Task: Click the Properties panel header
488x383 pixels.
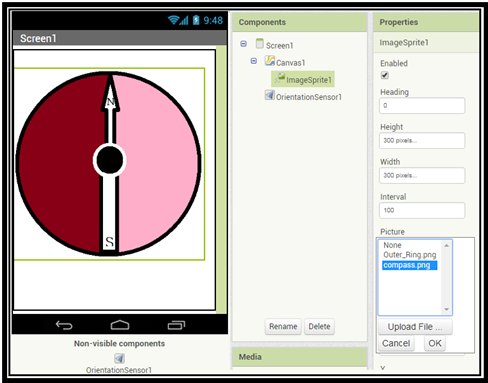Action: tap(426, 22)
